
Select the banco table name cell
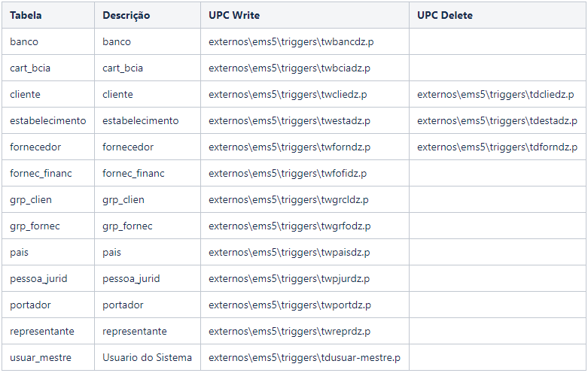click(48, 41)
